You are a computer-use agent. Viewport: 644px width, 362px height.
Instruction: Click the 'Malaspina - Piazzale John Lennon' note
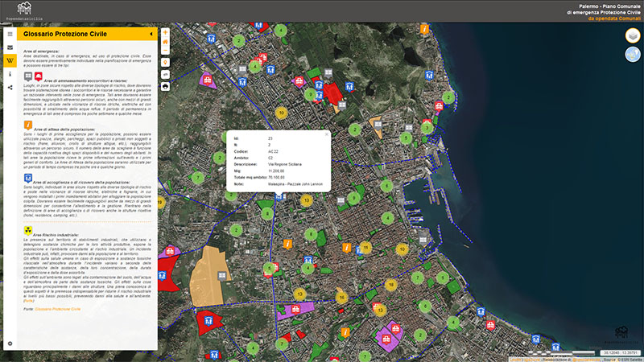295,184
